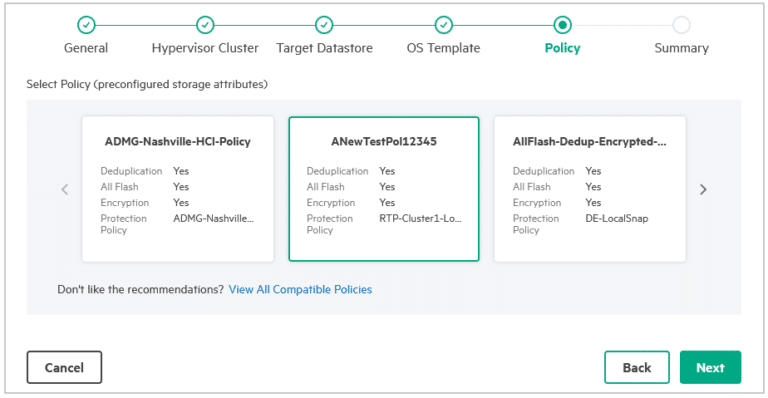Go to the Summary step label

pos(681,48)
